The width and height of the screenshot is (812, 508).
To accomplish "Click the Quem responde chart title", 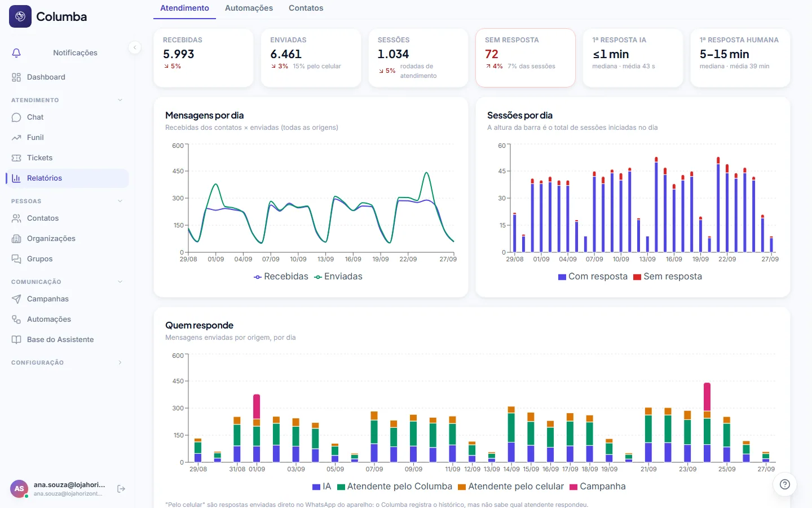I will [199, 326].
